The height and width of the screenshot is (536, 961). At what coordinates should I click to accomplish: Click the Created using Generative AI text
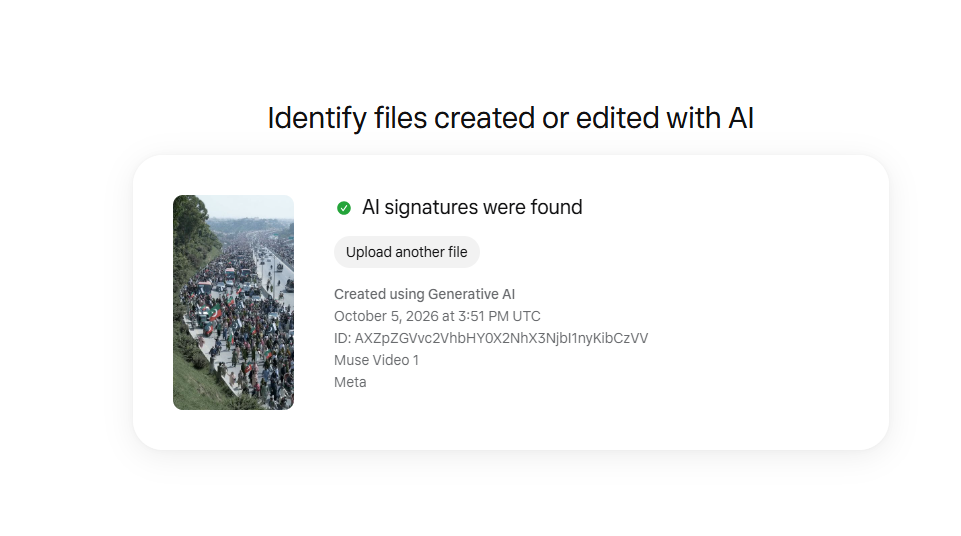424,294
